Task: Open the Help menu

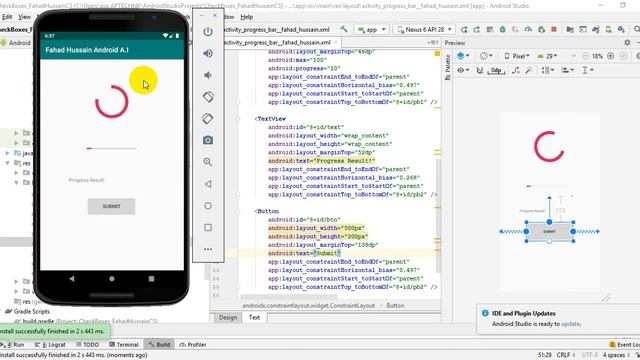Action: 247,17
